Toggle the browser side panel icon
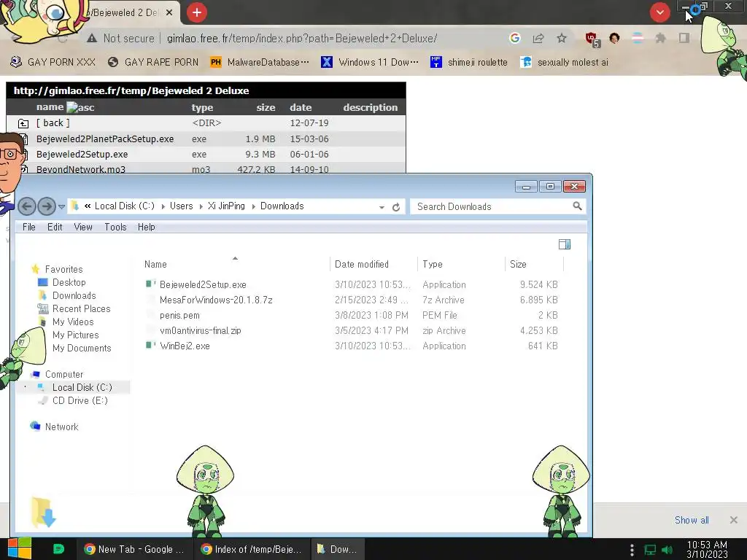 [x=684, y=38]
